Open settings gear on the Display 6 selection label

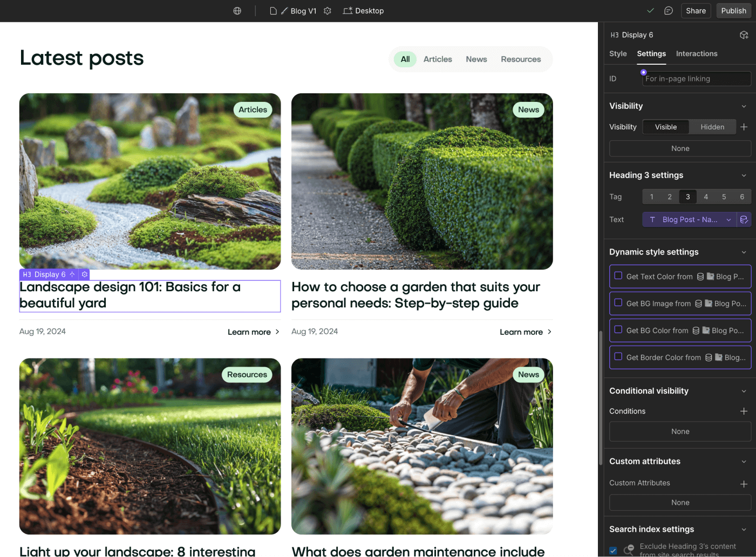(x=84, y=274)
